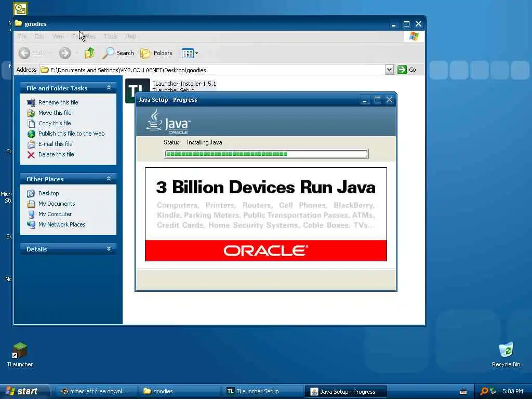Expand the Address bar dropdown arrow

click(x=389, y=70)
